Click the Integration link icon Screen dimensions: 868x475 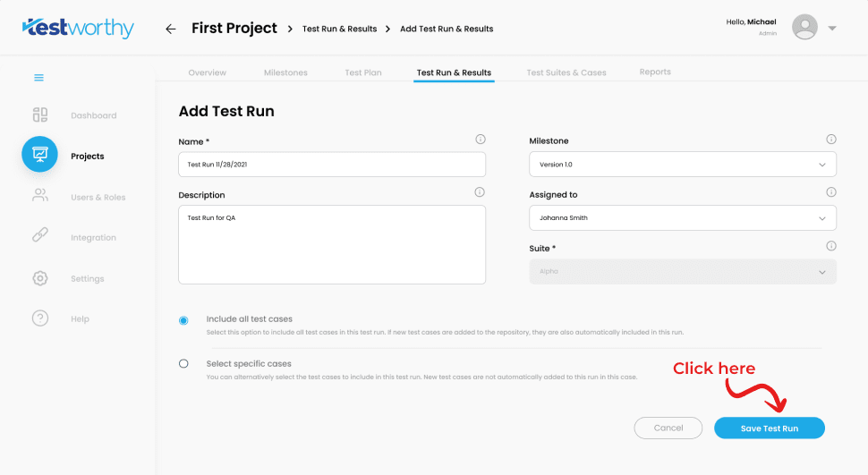pyautogui.click(x=39, y=236)
